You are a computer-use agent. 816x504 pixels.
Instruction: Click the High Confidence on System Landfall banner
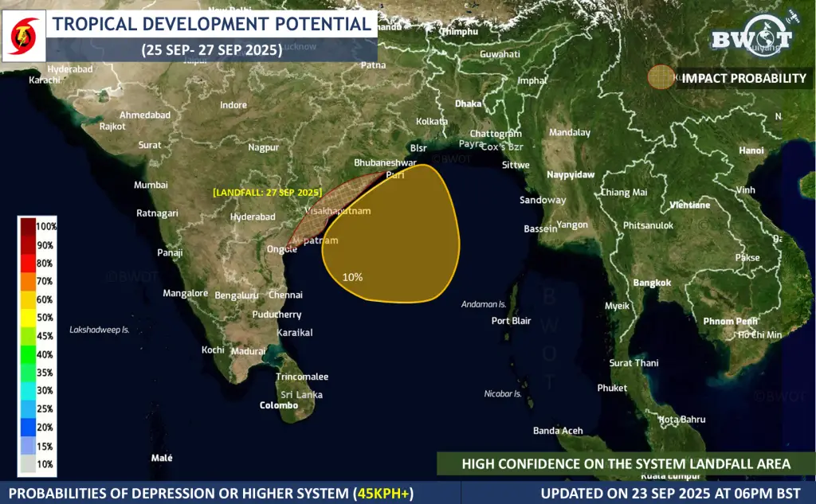[626, 463]
